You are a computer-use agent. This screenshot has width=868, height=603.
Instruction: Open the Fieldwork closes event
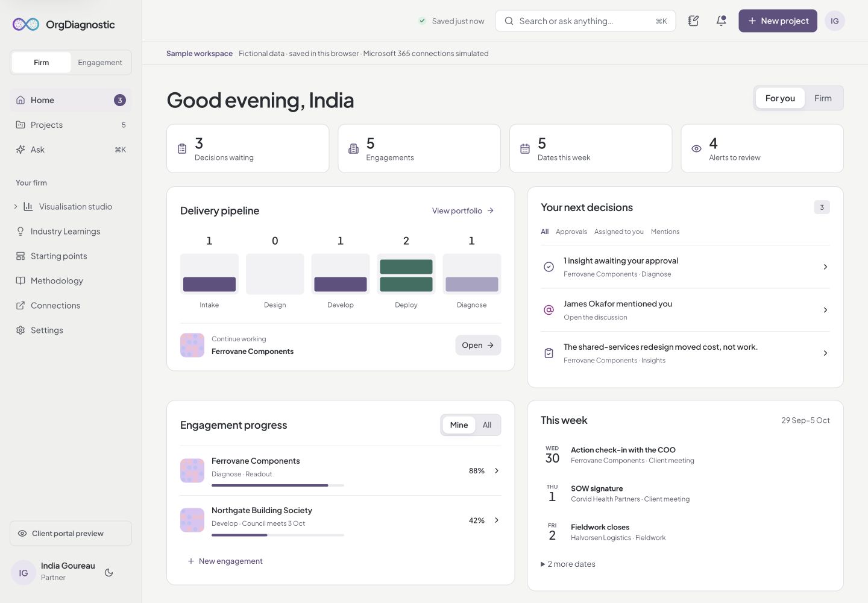[685, 532]
